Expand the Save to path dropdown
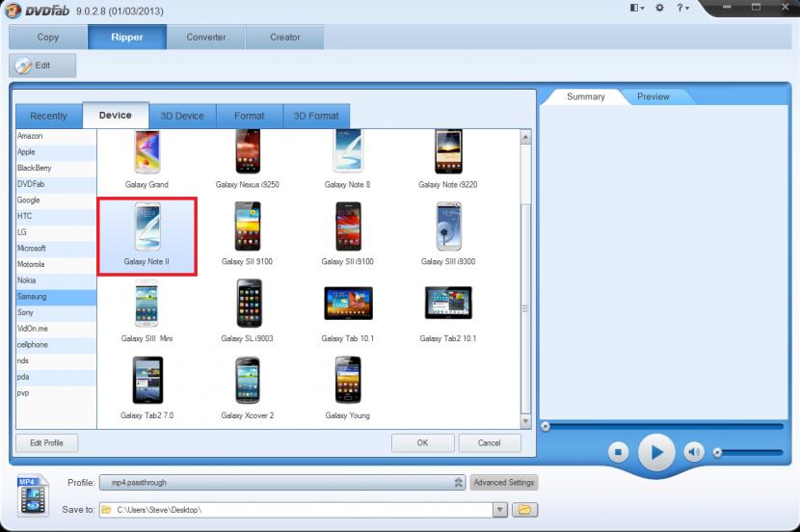Viewport: 800px width, 532px height. click(499, 509)
